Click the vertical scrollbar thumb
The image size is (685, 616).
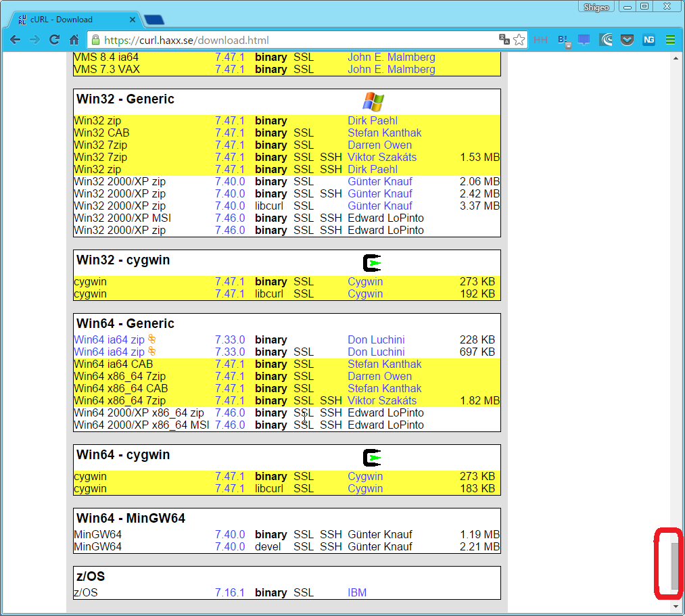[x=676, y=566]
